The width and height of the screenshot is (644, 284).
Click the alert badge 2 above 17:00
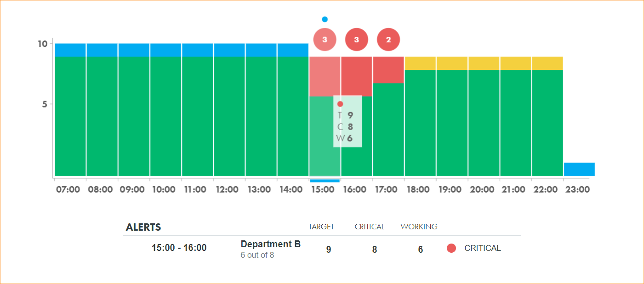click(388, 40)
